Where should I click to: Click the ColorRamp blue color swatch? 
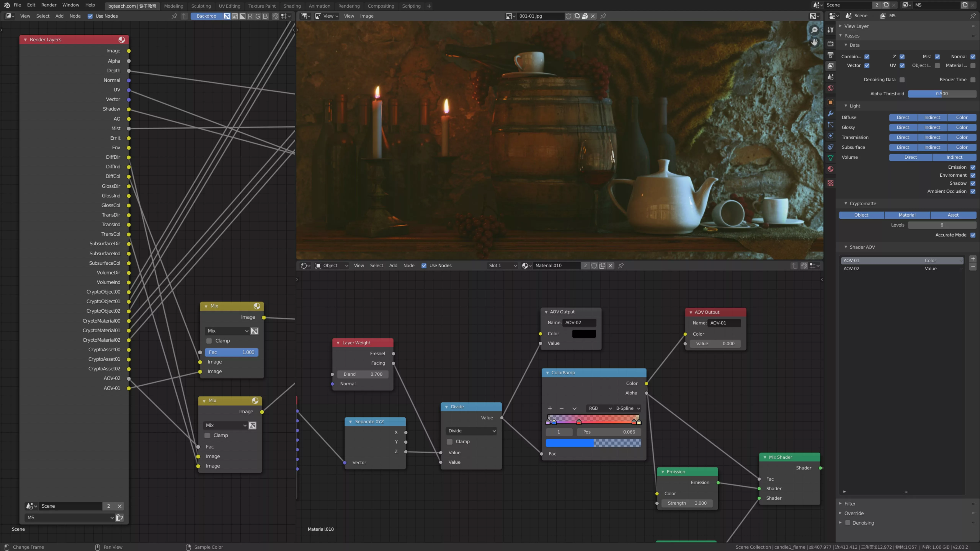(x=593, y=443)
